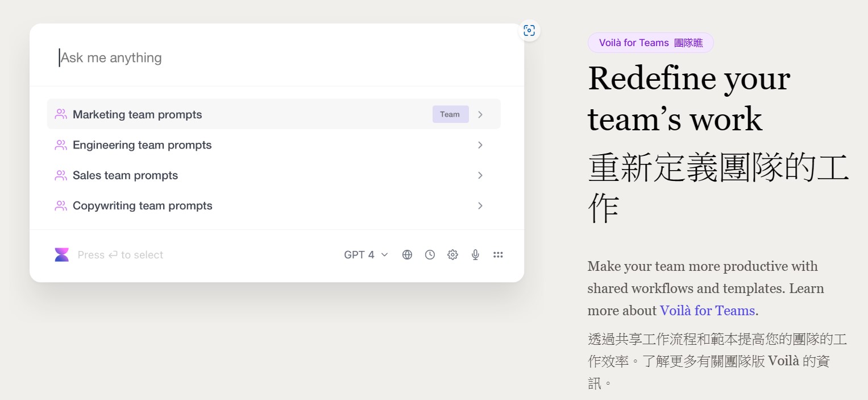Activate the microphone voice input icon
This screenshot has height=400, width=868.
point(475,255)
